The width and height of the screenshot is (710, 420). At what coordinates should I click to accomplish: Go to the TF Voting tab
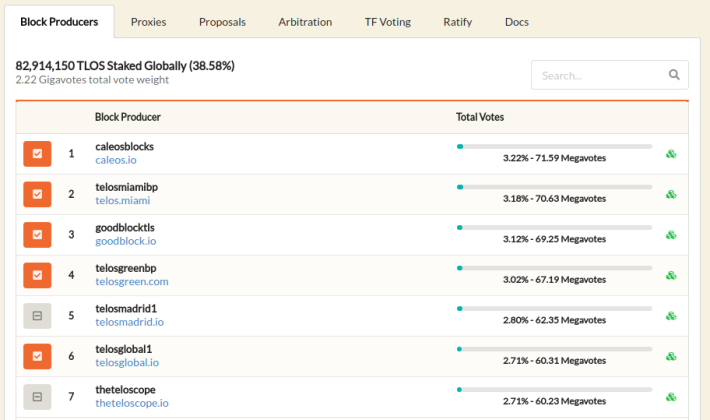point(387,21)
